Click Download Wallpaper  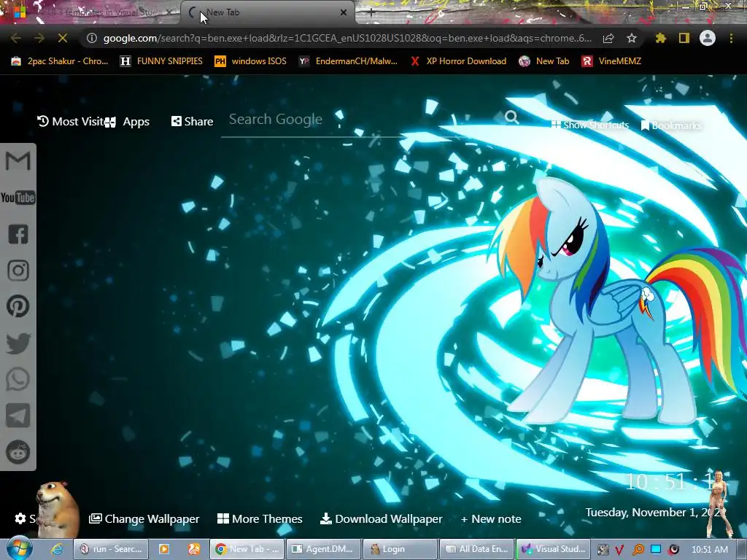(x=381, y=518)
